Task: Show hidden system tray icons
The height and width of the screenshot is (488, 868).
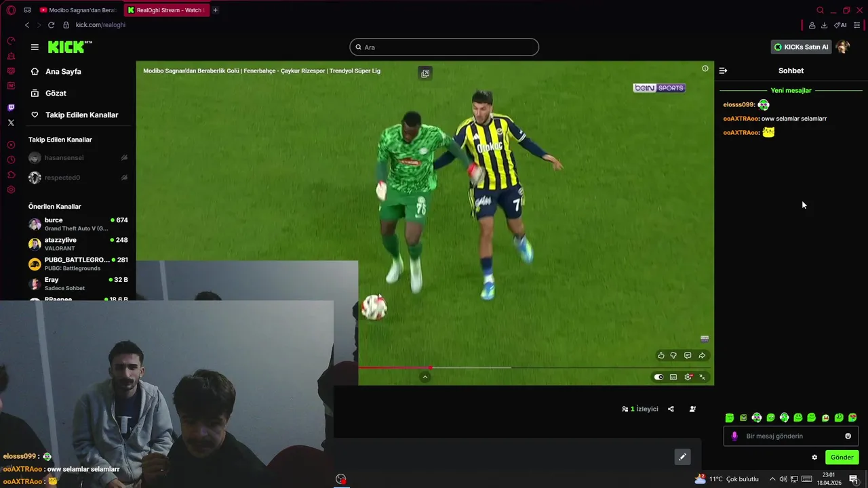Action: [x=772, y=479]
